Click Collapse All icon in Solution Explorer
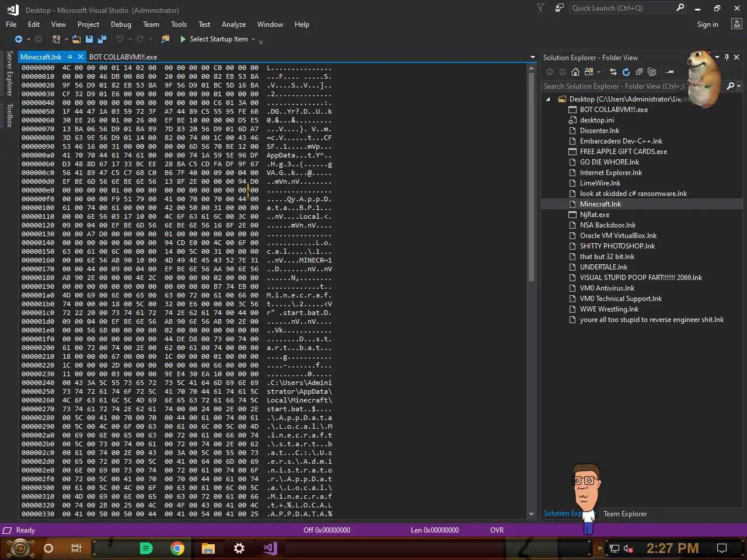This screenshot has width=747, height=560. [639, 72]
